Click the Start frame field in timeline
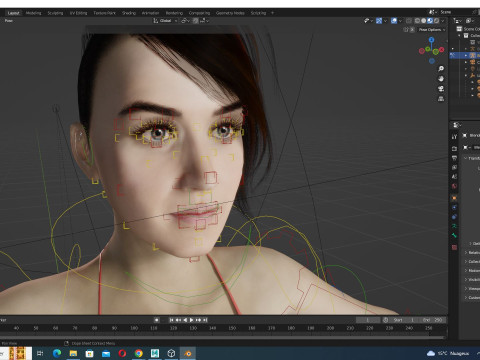This screenshot has width=480, height=360. pos(404,320)
